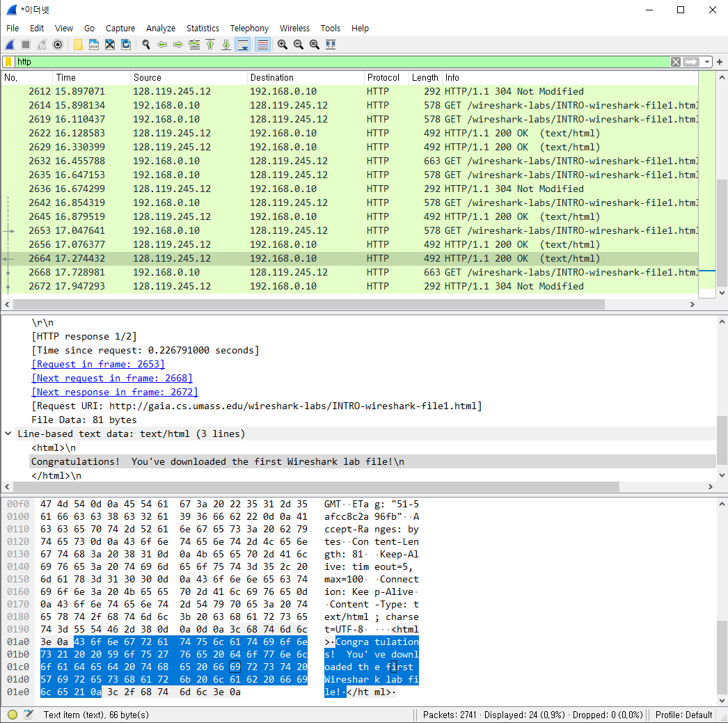Viewport: 728px width, 723px height.
Task: Save this capture file
Action: [x=94, y=45]
